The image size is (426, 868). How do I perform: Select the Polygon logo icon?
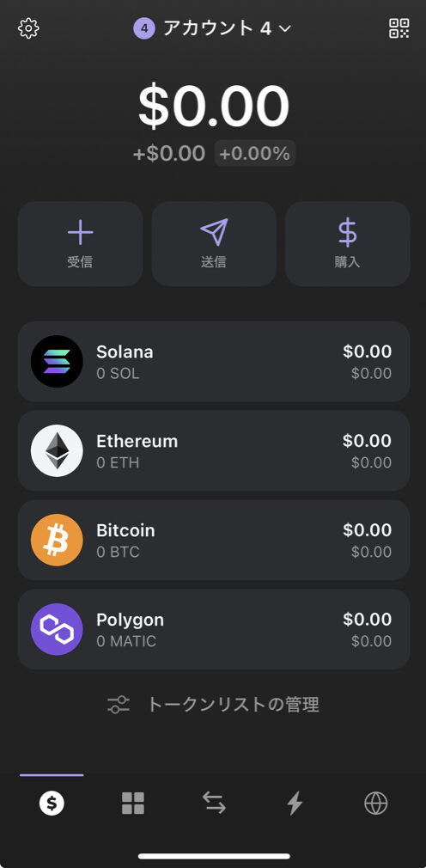[x=57, y=629]
